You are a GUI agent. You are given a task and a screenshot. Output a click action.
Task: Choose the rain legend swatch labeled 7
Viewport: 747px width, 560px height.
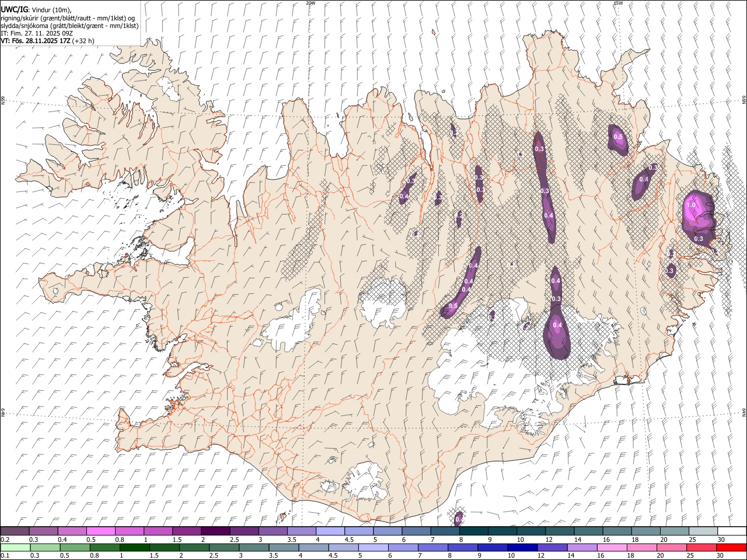click(x=432, y=548)
